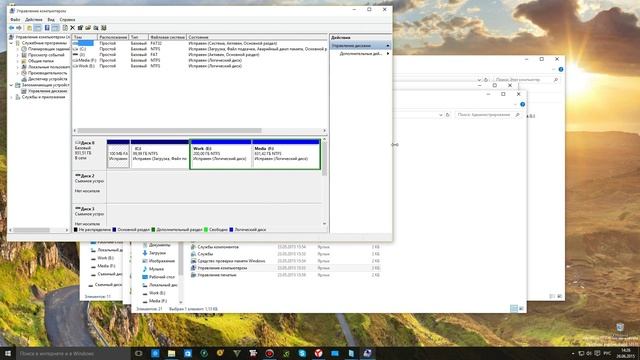This screenshot has height=360, width=640.
Task: Click the search field in Администрирование window
Action: [489, 115]
